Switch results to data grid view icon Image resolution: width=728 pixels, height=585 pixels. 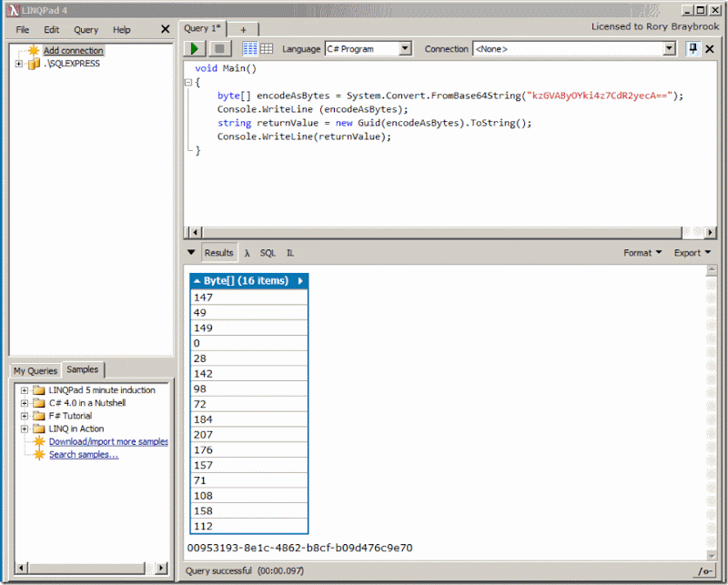point(267,49)
